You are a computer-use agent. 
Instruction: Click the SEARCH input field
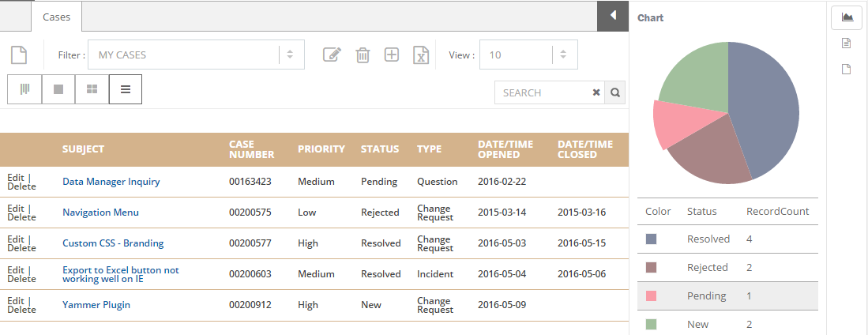click(544, 92)
